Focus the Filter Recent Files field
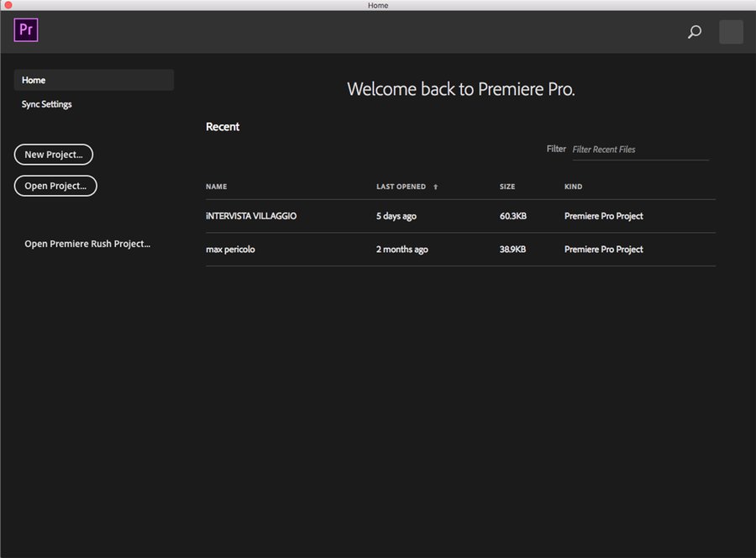This screenshot has width=756, height=558. point(640,150)
